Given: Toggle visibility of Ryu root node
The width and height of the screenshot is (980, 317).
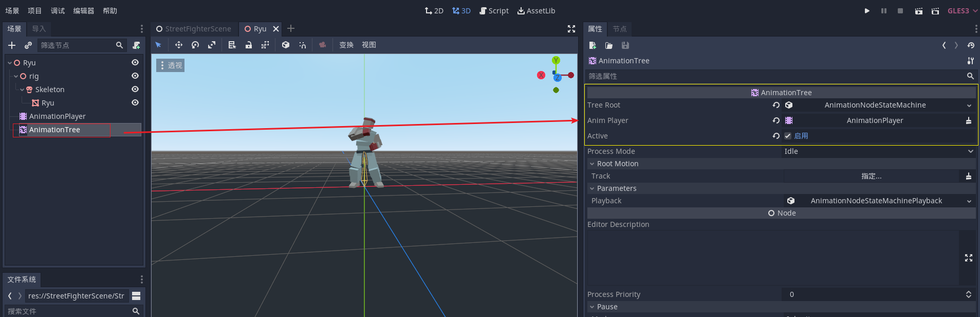Looking at the screenshot, I should (x=135, y=62).
